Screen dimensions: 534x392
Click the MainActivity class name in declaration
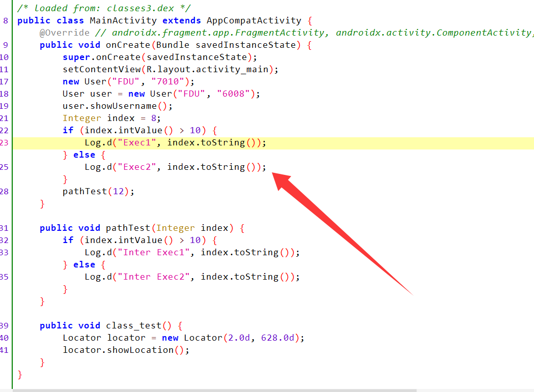pyautogui.click(x=123, y=20)
